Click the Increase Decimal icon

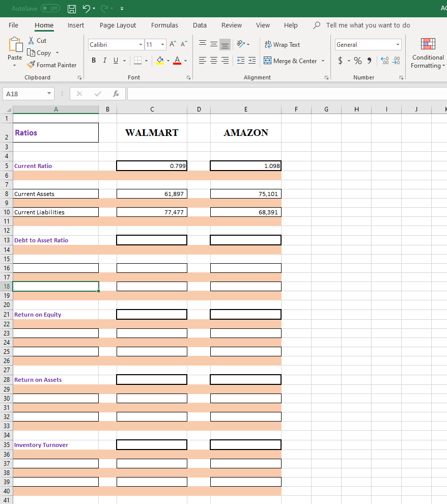pos(385,61)
